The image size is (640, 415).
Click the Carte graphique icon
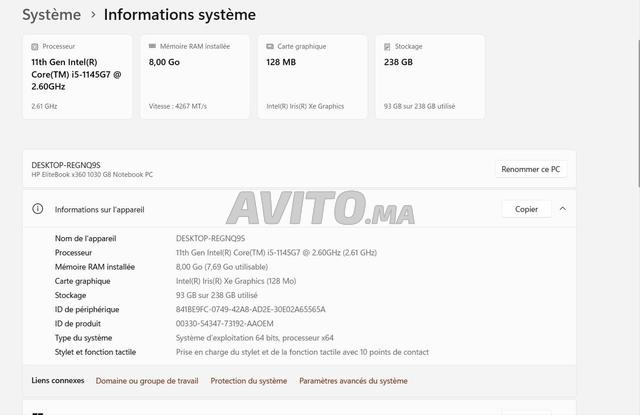coord(270,47)
